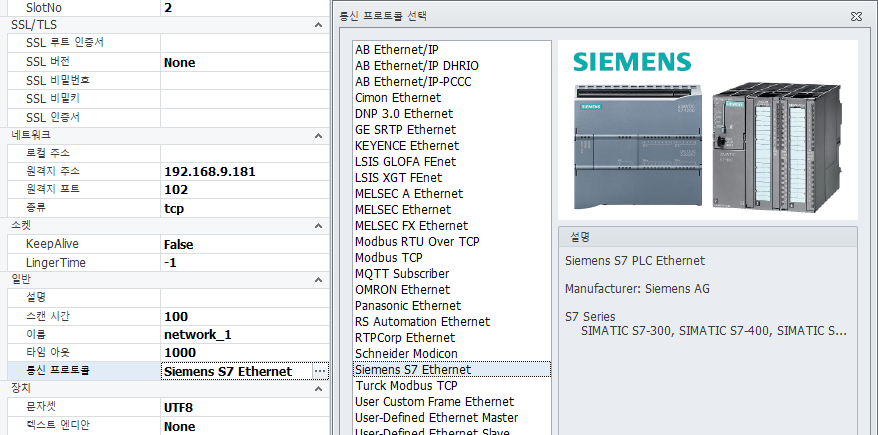Choose Modbus TCP protocol
The width and height of the screenshot is (878, 435).
coord(451,258)
